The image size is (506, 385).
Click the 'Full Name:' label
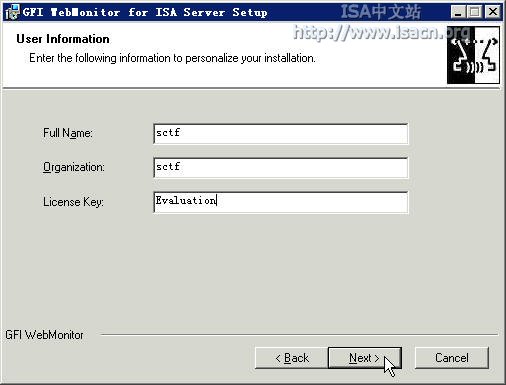click(68, 133)
